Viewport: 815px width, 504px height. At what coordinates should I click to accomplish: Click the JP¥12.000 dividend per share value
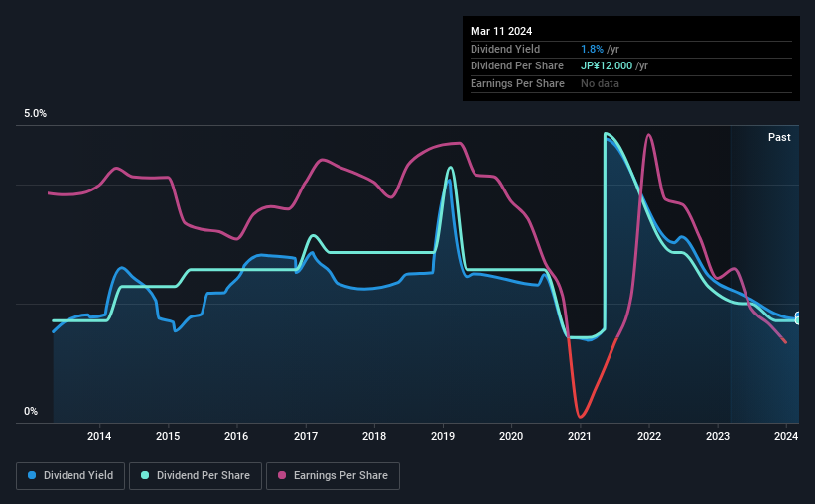coord(607,66)
